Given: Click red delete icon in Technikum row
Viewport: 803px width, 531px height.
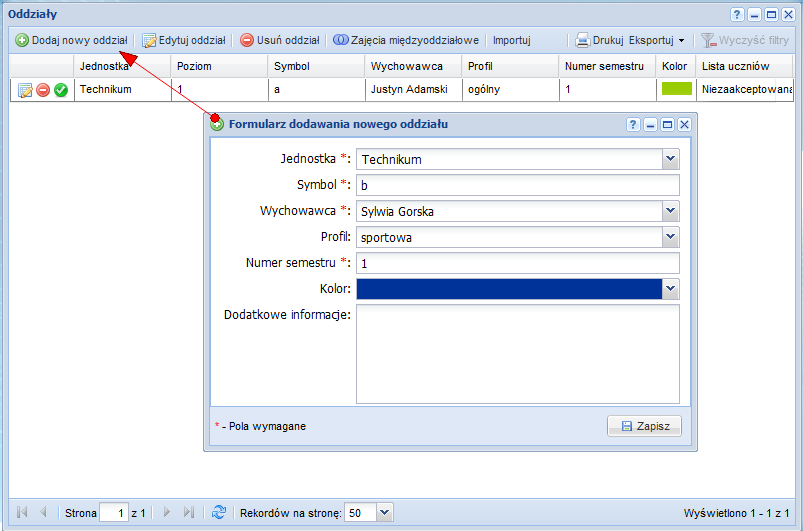Looking at the screenshot, I should 43,90.
